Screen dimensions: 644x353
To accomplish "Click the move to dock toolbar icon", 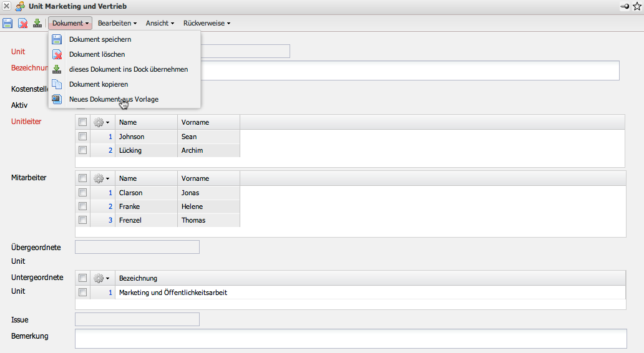I will [x=37, y=23].
